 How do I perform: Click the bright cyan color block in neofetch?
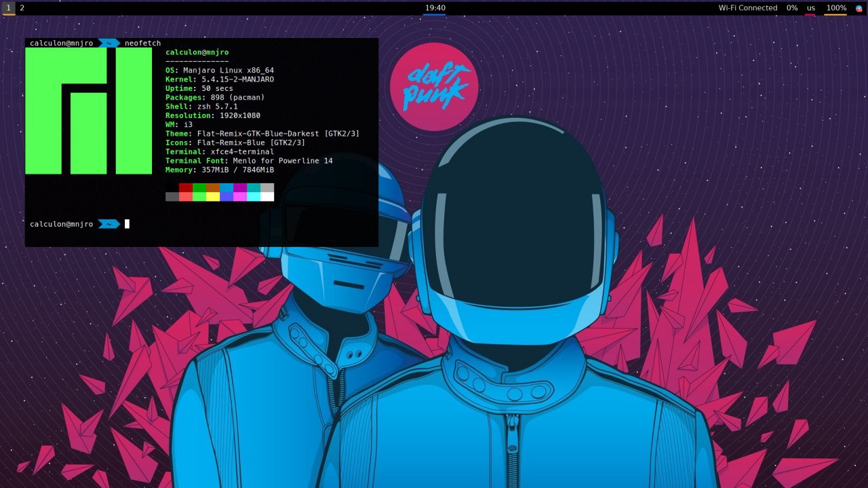[254, 197]
